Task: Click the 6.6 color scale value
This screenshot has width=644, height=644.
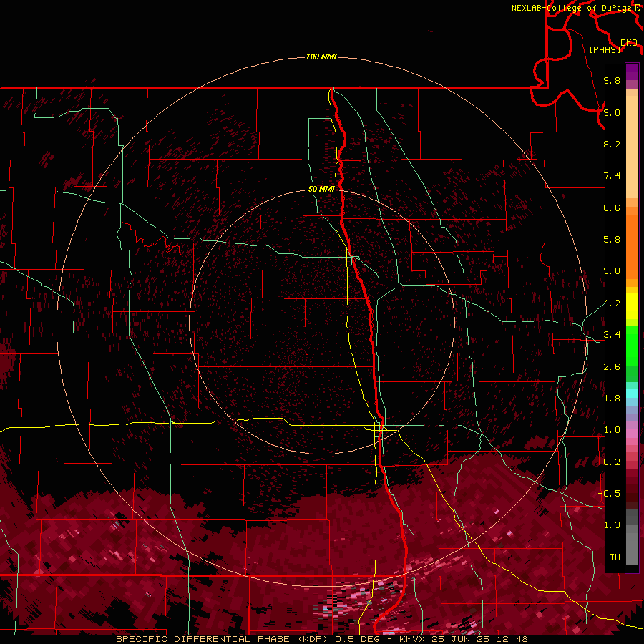Action: pyautogui.click(x=612, y=208)
